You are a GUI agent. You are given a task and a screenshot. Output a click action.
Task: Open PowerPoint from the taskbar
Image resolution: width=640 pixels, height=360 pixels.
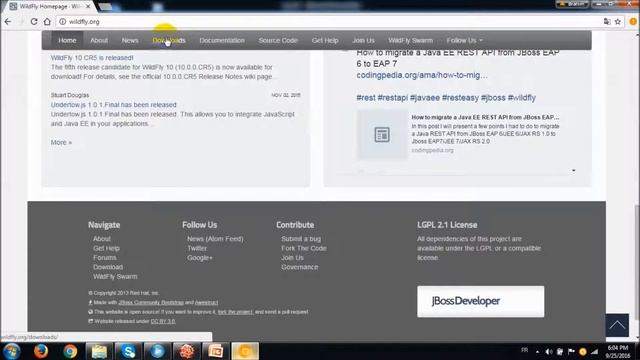tap(216, 351)
